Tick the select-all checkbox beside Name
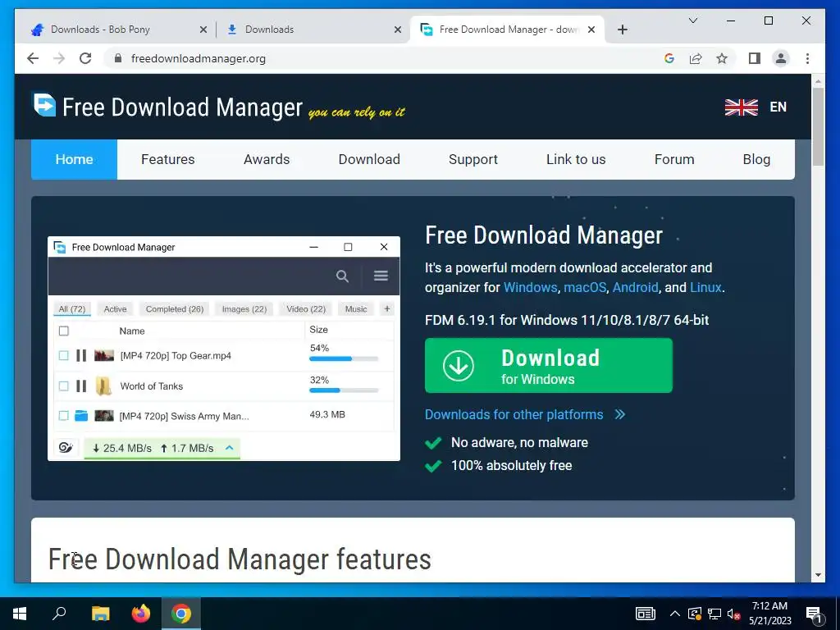Viewport: 840px width, 630px height. 64,331
